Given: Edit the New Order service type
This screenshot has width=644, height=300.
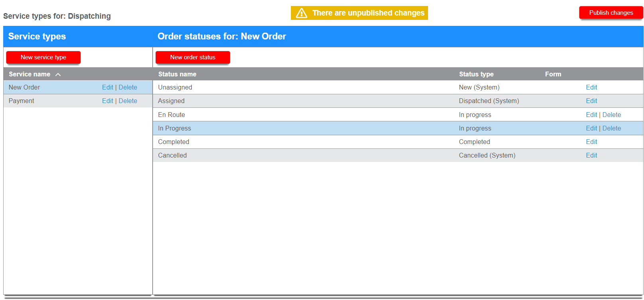Looking at the screenshot, I should point(107,88).
